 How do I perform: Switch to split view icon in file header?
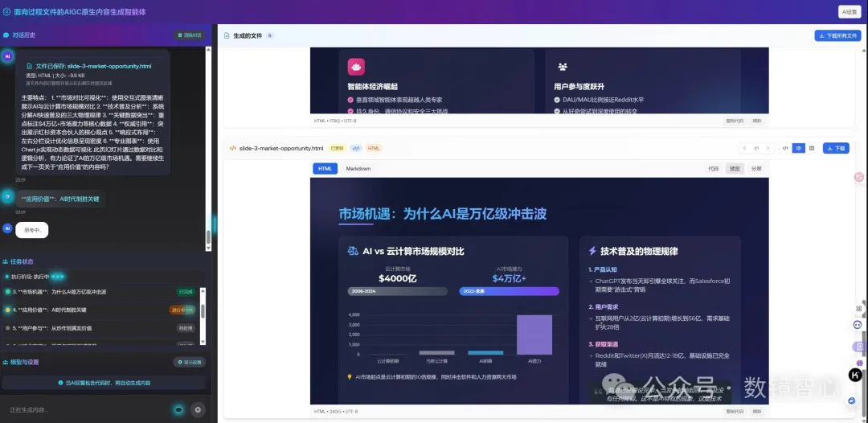(x=812, y=149)
